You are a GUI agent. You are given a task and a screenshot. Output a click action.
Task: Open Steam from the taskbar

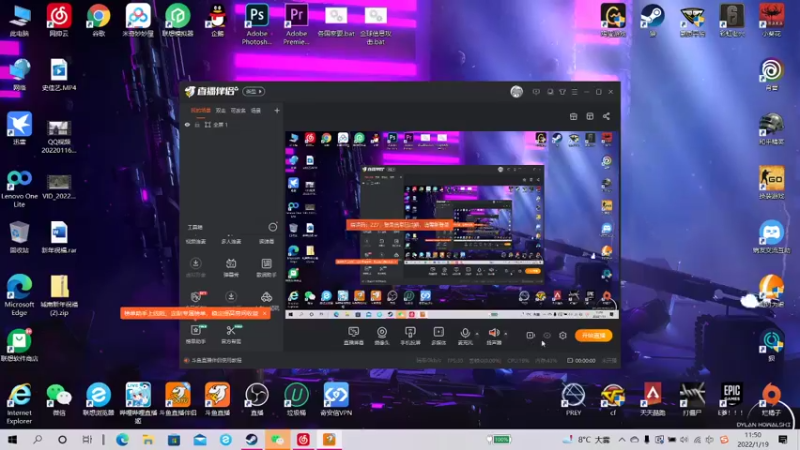pyautogui.click(x=251, y=439)
